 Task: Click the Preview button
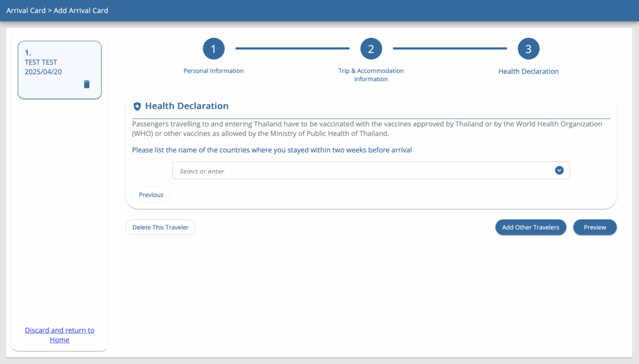[595, 228]
